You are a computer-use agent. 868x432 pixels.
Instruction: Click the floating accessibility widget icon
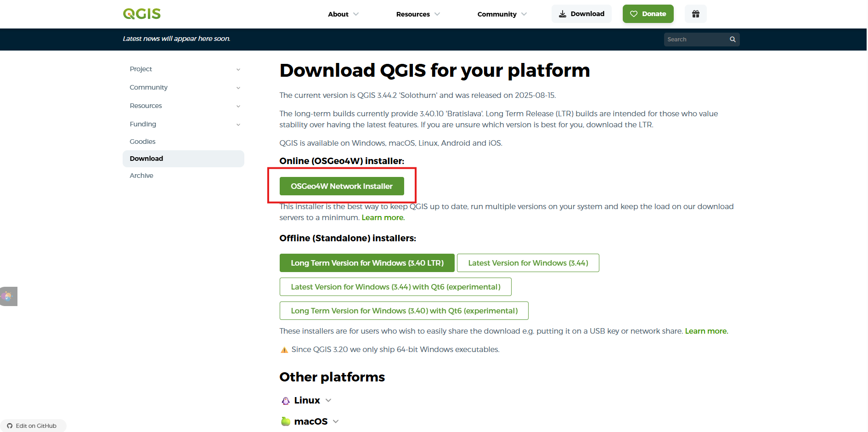[8, 296]
